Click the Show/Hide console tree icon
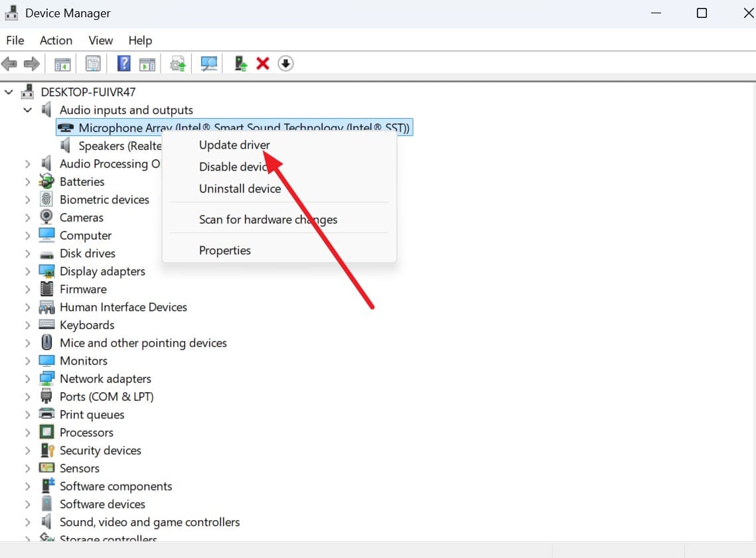The height and width of the screenshot is (558, 756). click(x=62, y=64)
